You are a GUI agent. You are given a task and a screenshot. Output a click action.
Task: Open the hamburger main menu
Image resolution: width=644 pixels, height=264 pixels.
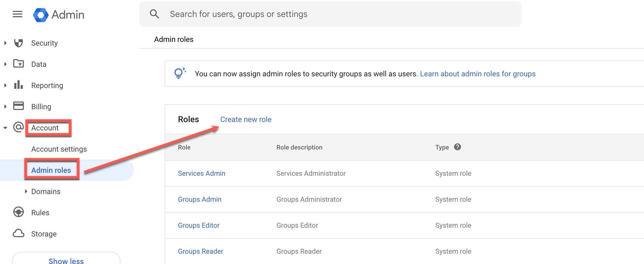17,14
